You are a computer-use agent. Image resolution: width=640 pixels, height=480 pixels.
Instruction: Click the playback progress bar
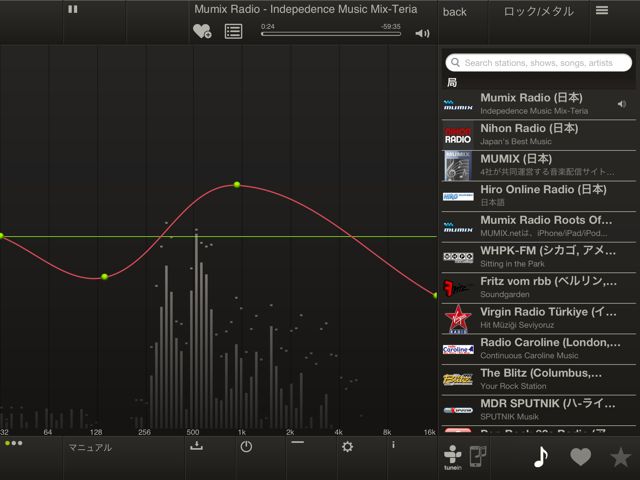[331, 34]
